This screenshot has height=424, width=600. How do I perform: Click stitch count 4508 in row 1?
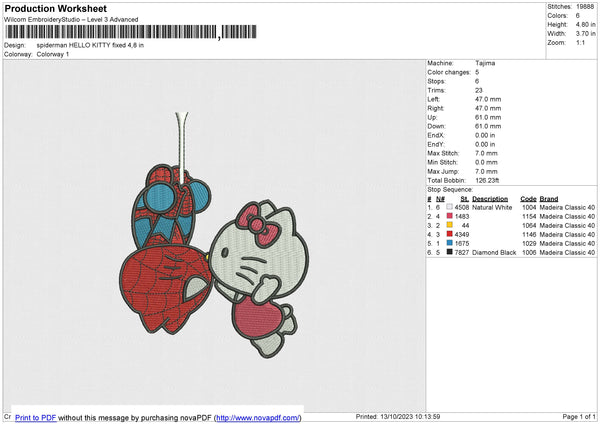click(462, 207)
